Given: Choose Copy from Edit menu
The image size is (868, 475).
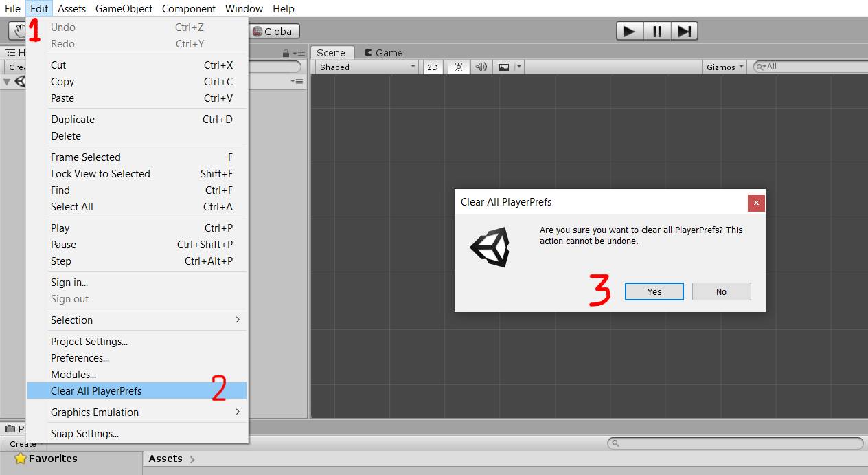Looking at the screenshot, I should (137, 81).
